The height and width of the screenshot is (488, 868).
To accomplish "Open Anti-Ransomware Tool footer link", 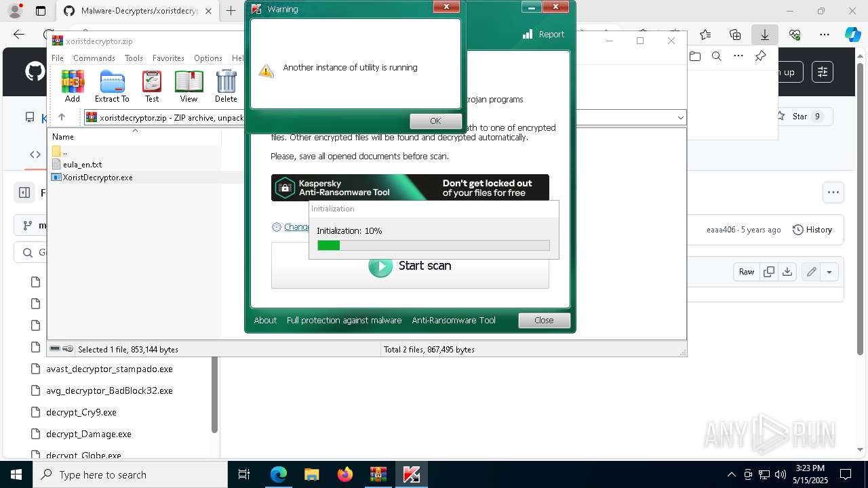I will pyautogui.click(x=454, y=320).
